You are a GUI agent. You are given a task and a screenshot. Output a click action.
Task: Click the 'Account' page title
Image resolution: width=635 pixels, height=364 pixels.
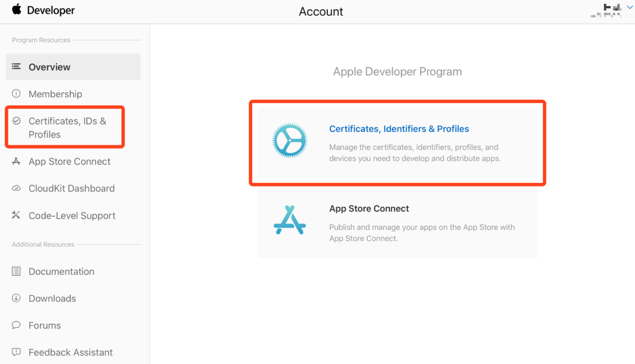(x=321, y=11)
